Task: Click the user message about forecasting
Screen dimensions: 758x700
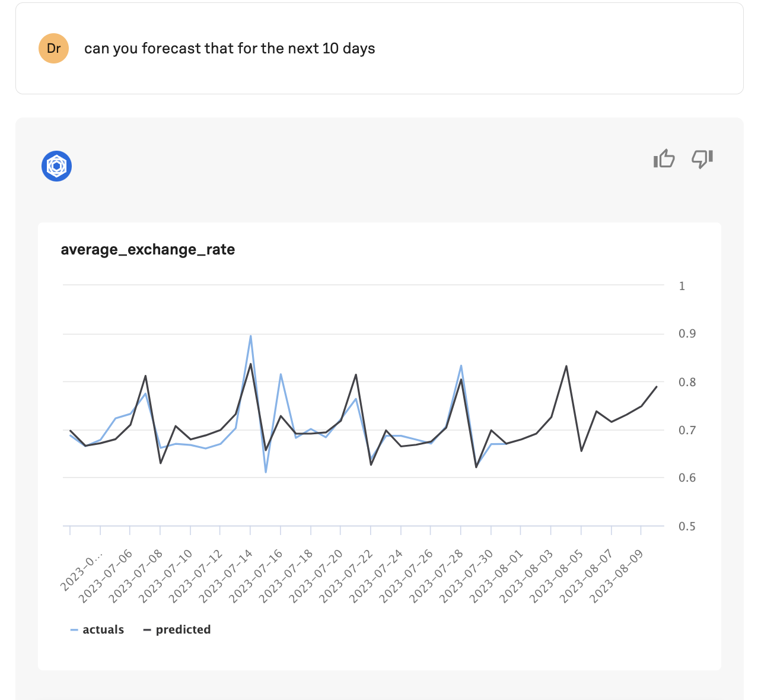Action: pos(230,48)
